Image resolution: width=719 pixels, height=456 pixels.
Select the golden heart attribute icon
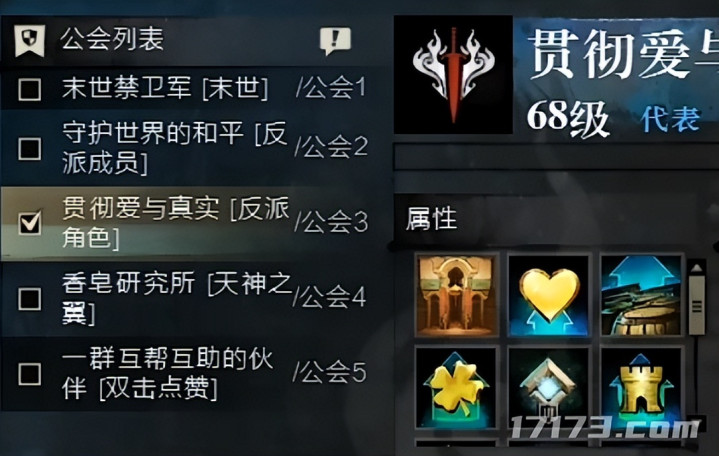548,296
